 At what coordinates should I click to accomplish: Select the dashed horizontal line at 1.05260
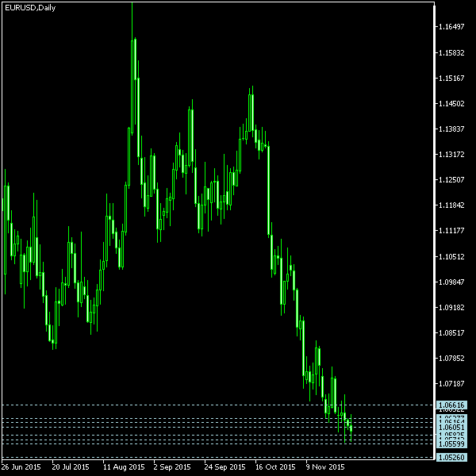coord(217,458)
